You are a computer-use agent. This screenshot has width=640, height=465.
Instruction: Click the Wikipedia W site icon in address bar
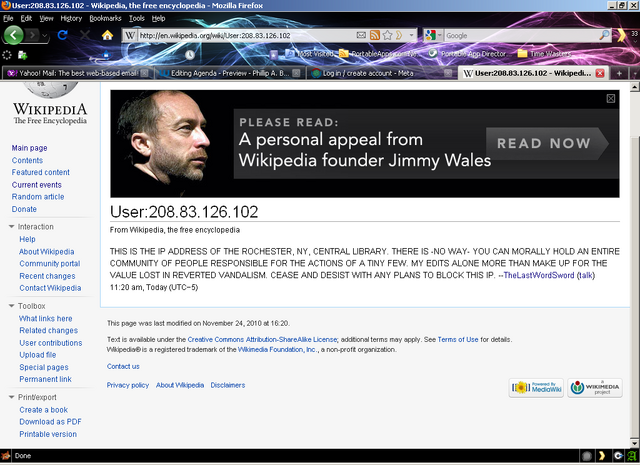click(130, 36)
